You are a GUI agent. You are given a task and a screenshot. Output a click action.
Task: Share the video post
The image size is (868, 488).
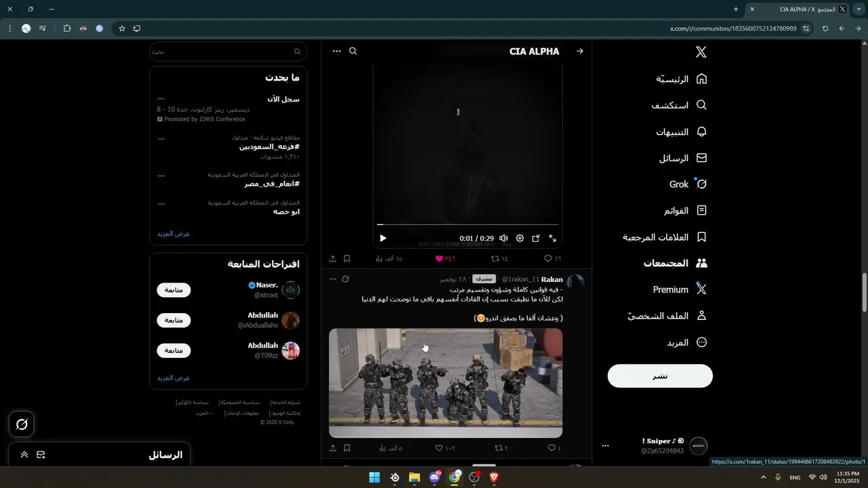click(333, 259)
